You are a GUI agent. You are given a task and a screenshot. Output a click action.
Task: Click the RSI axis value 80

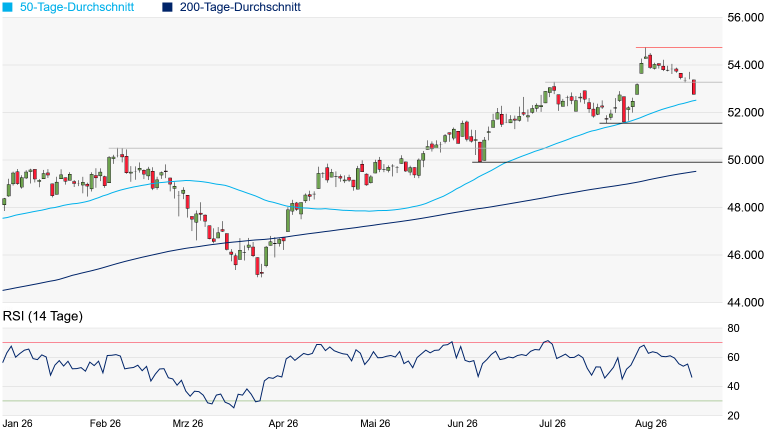pyautogui.click(x=733, y=328)
